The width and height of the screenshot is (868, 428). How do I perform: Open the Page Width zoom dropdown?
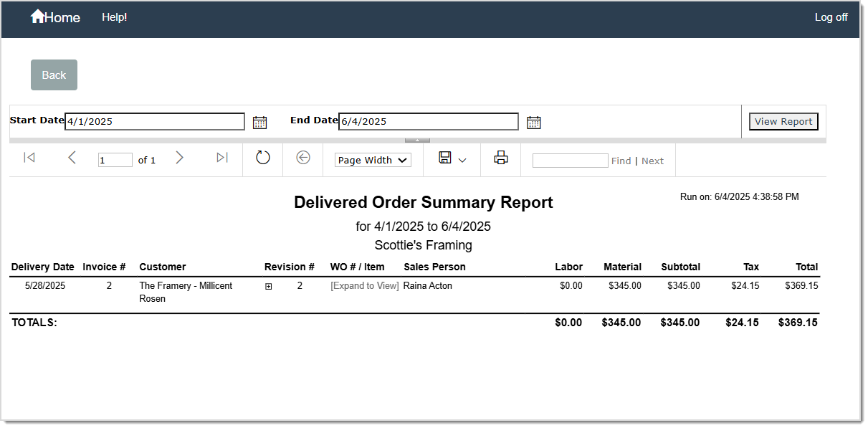click(x=372, y=159)
